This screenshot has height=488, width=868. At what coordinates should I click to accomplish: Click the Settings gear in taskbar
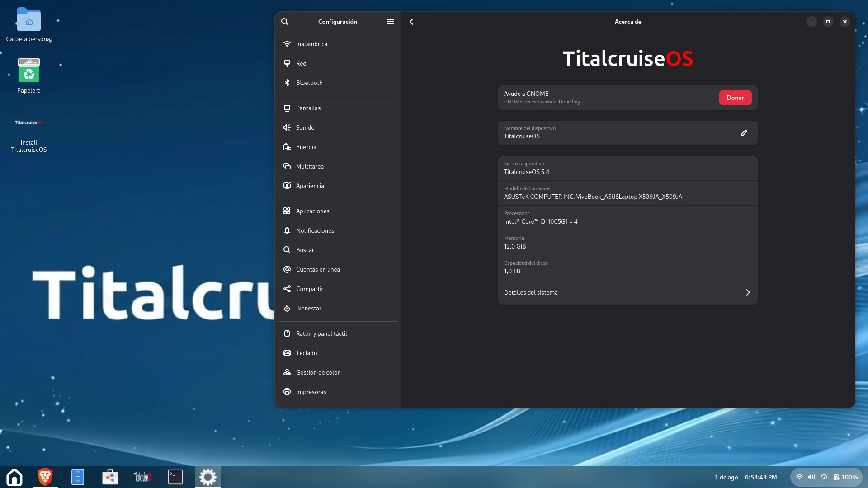208,477
